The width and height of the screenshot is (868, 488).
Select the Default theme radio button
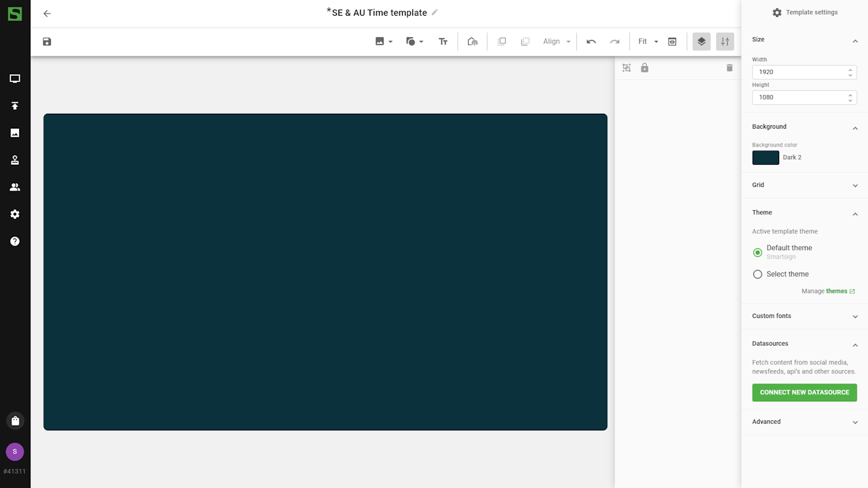pos(757,252)
